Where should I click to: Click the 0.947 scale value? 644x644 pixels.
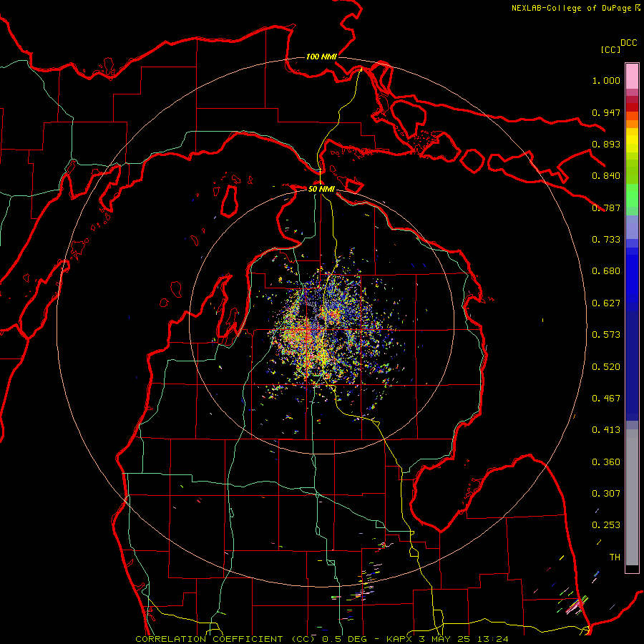pos(606,112)
